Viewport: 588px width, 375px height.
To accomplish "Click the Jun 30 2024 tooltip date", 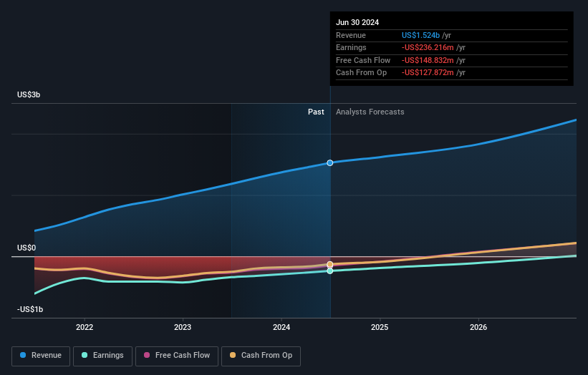I will coord(357,22).
